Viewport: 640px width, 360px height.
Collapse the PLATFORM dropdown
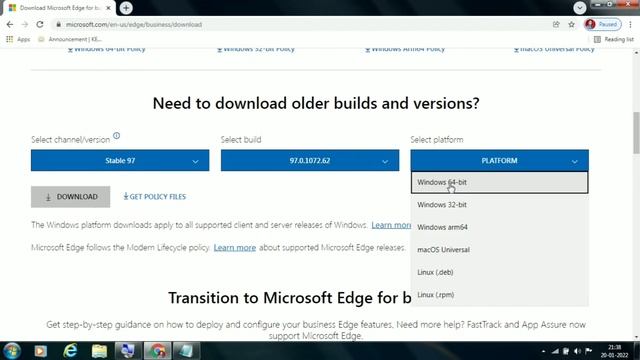point(499,160)
